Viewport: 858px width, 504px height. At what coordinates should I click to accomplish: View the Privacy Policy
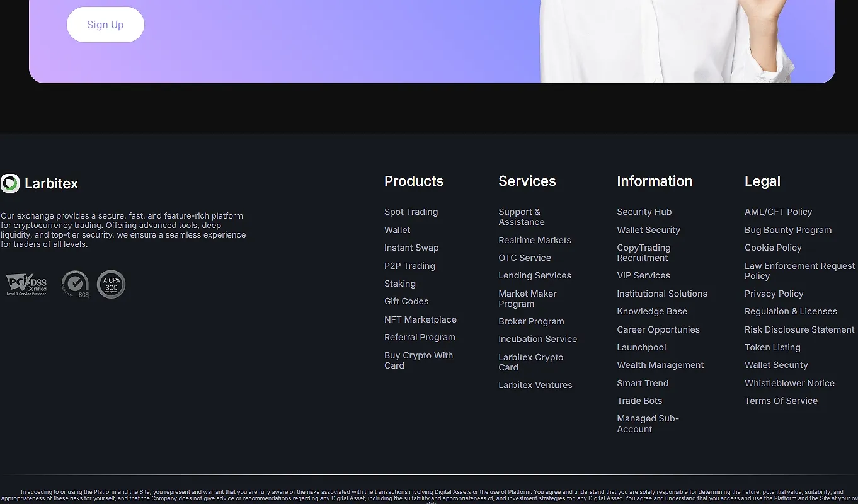(774, 294)
